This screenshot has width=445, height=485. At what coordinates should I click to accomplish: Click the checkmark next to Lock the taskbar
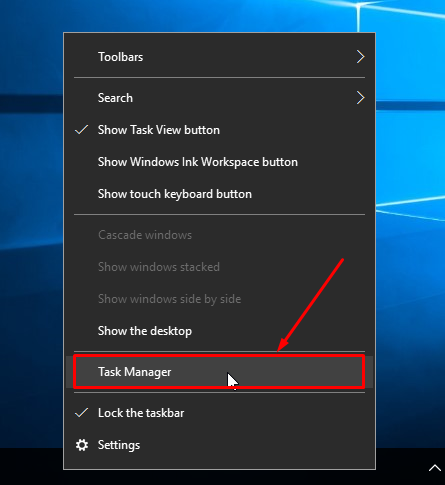82,413
